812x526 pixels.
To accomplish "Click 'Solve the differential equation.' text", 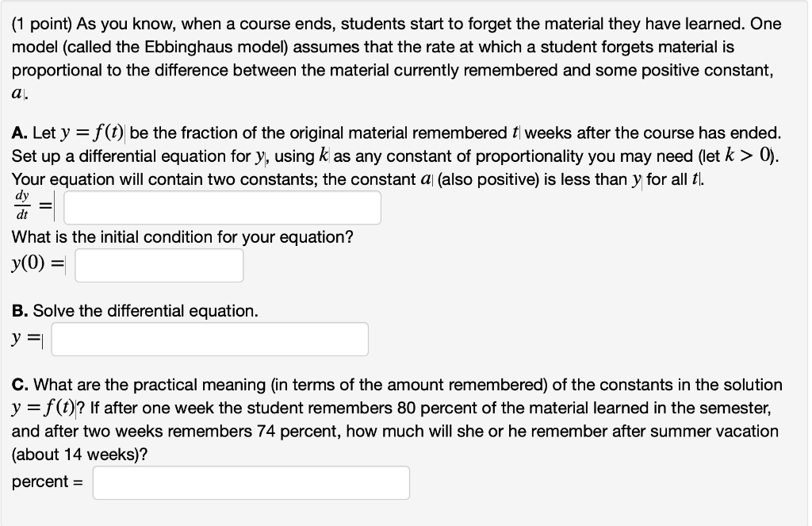I will pyautogui.click(x=146, y=311).
